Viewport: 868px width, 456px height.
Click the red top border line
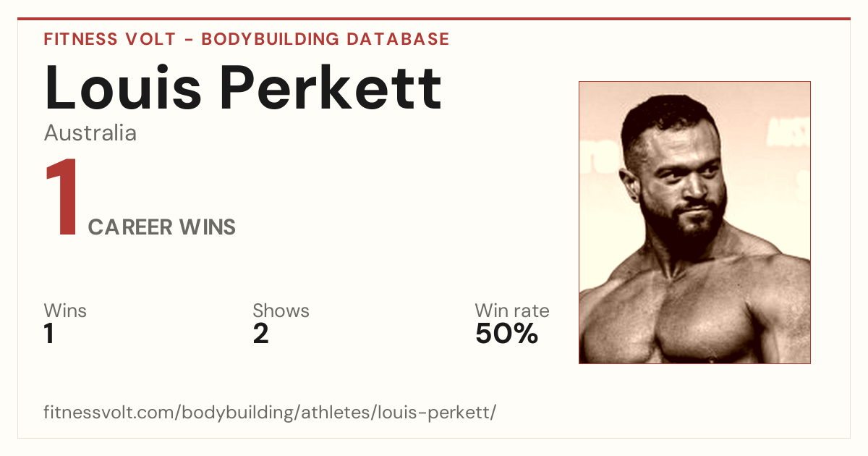coord(434,19)
